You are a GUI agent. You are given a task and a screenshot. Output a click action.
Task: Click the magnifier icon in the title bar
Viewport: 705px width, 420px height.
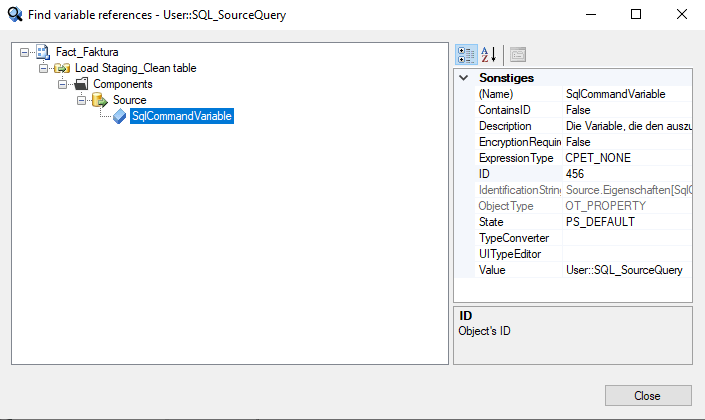[14, 15]
